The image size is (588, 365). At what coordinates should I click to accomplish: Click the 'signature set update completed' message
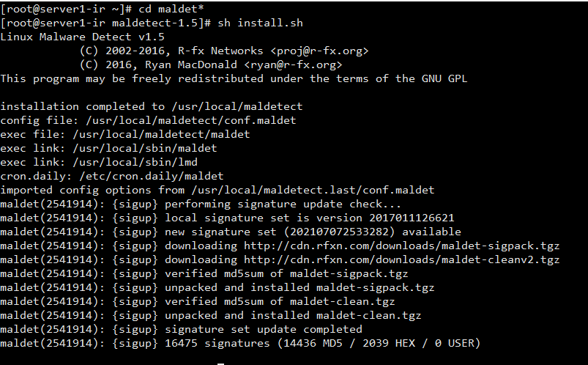[264, 329]
